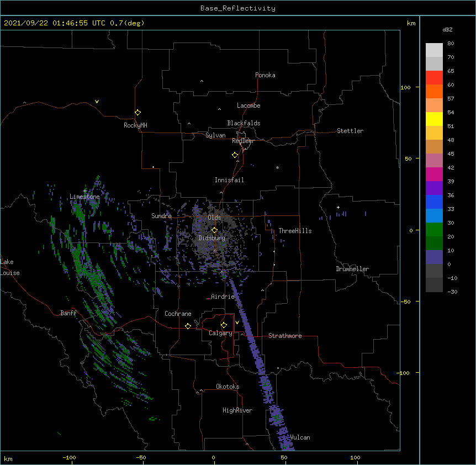Click the Ponoka city label
The image size is (476, 465).
pos(265,75)
